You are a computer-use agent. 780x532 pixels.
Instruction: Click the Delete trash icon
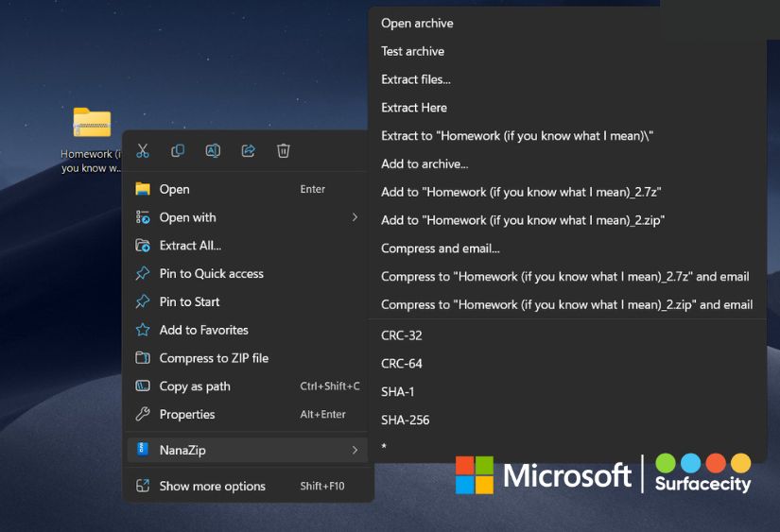284,151
